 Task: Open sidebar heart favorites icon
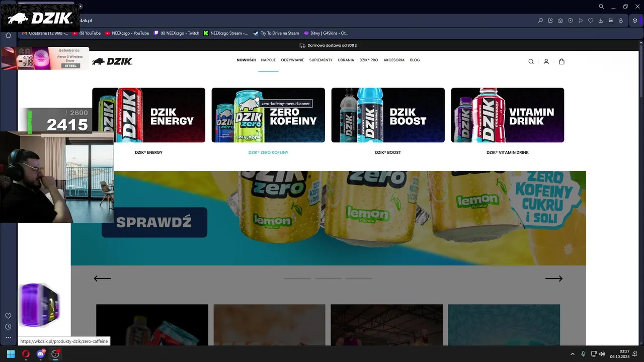pos(8,316)
